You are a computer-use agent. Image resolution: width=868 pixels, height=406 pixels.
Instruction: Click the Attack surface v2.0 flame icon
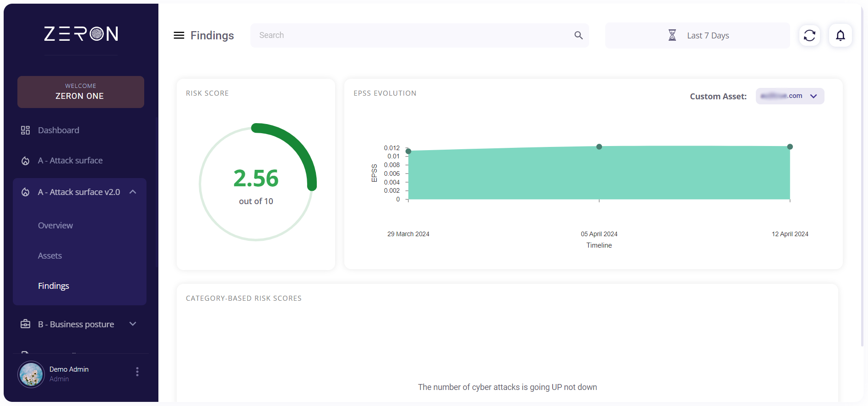(26, 192)
